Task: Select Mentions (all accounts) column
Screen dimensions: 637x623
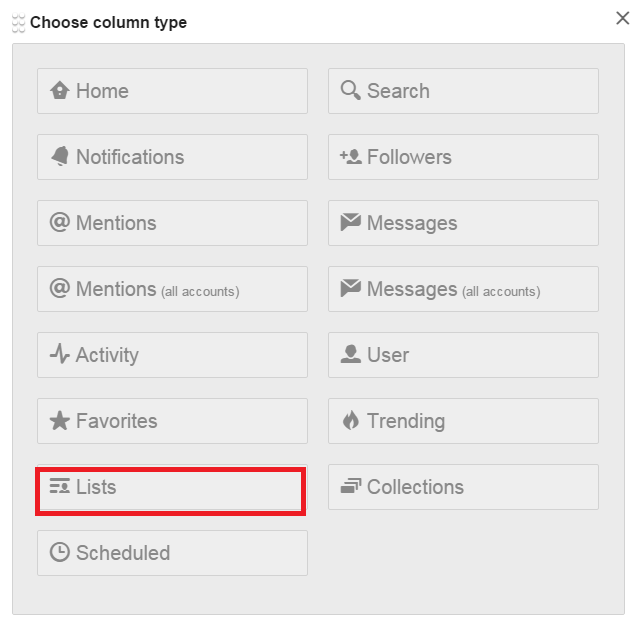Action: click(x=172, y=289)
